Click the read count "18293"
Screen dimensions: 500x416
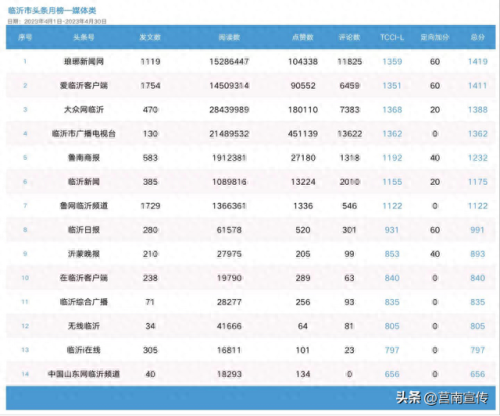229,374
